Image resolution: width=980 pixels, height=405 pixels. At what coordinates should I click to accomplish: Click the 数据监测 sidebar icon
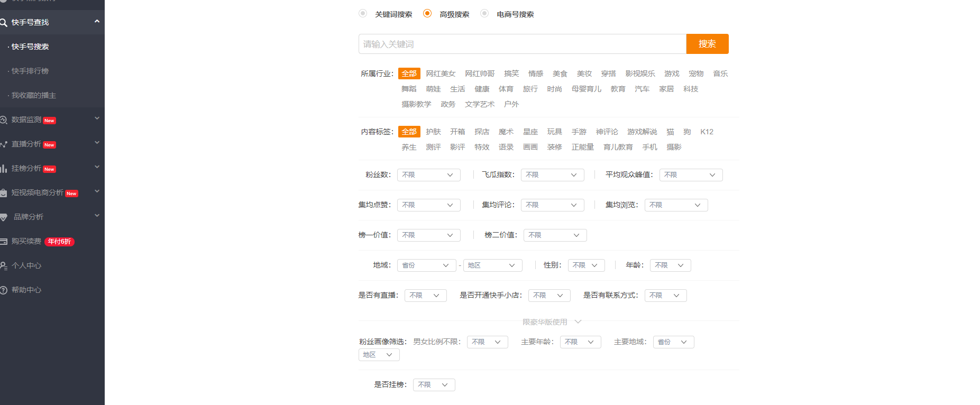pyautogui.click(x=3, y=120)
